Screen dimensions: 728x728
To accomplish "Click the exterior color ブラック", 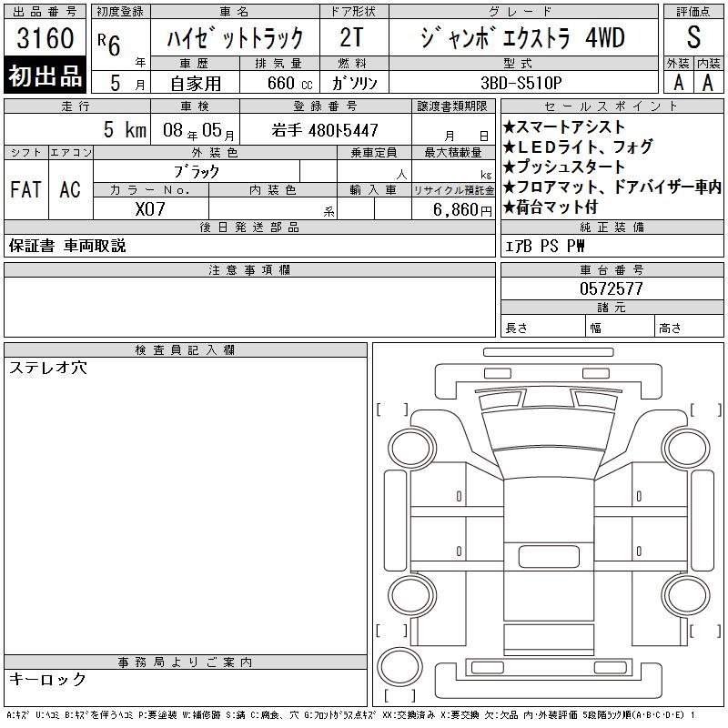I will pyautogui.click(x=197, y=171).
